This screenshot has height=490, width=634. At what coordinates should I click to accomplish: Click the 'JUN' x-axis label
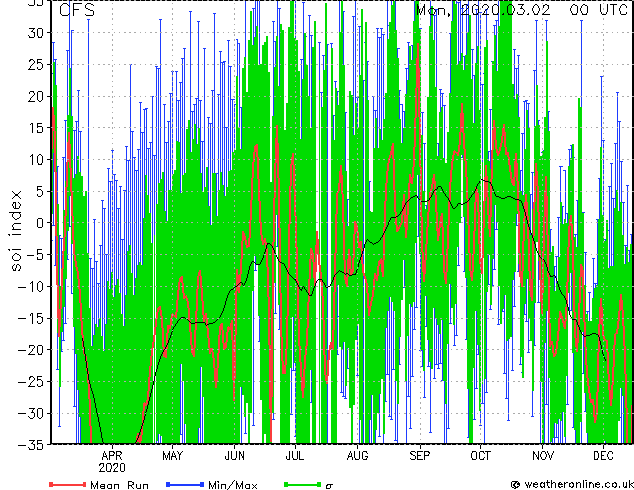(235, 456)
